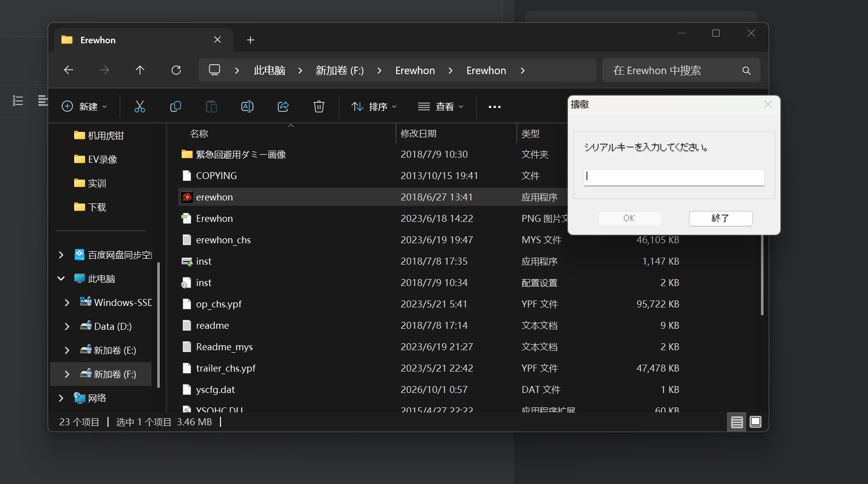Select the erewhon application file
This screenshot has width=868, height=484.
pos(373,197)
